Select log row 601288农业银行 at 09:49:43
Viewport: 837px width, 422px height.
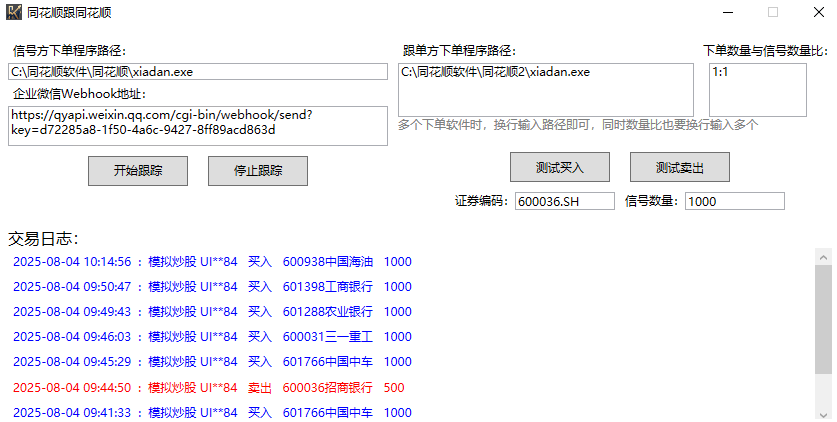pyautogui.click(x=212, y=312)
